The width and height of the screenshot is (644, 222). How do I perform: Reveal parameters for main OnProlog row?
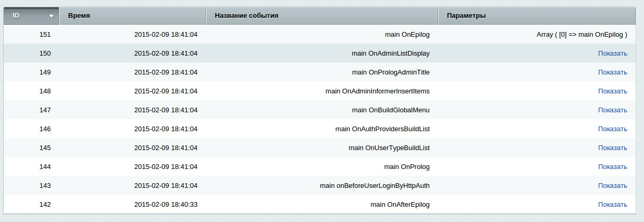click(x=612, y=167)
